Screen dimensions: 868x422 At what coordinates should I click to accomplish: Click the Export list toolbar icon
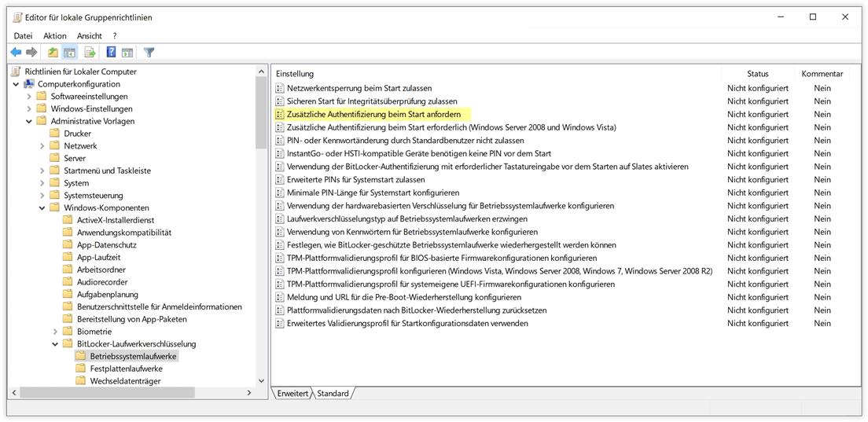90,53
